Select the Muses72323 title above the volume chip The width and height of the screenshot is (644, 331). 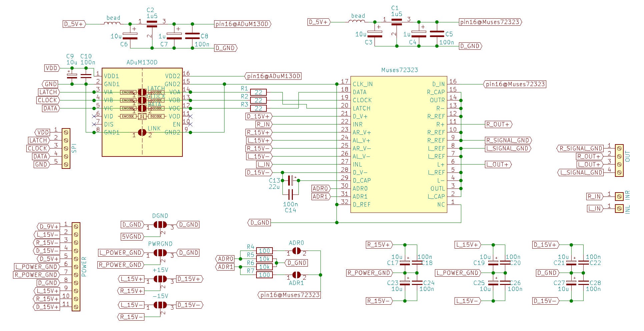click(400, 70)
